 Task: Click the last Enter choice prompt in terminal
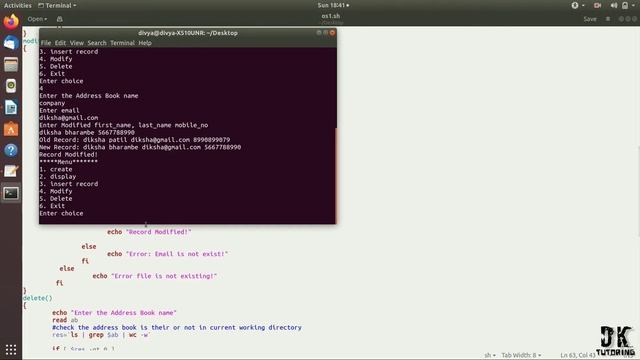[x=61, y=213]
